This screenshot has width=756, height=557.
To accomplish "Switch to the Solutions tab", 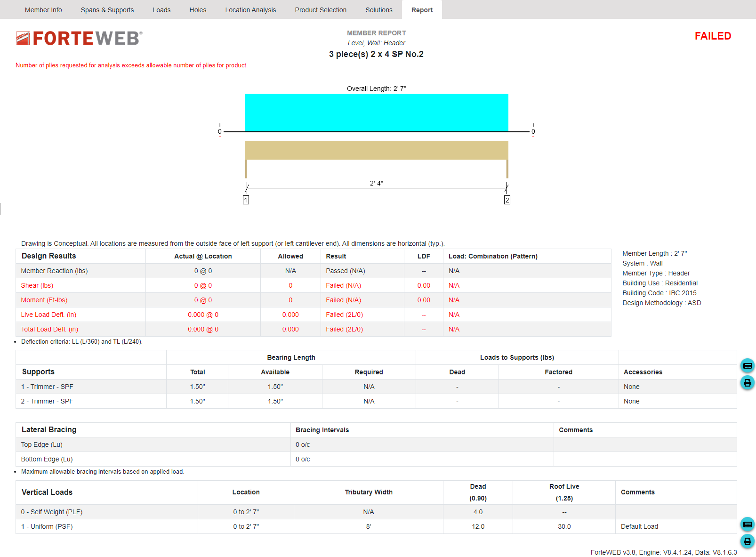I will 379,10.
